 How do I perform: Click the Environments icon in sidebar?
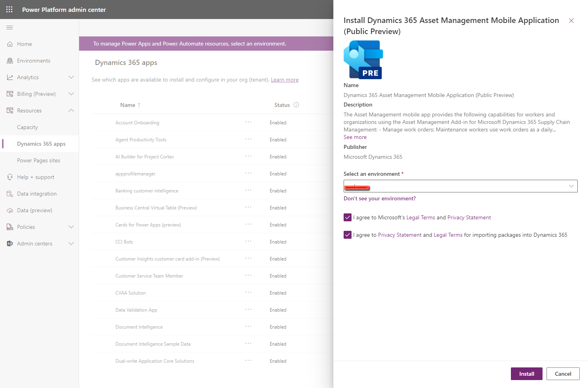(x=10, y=61)
